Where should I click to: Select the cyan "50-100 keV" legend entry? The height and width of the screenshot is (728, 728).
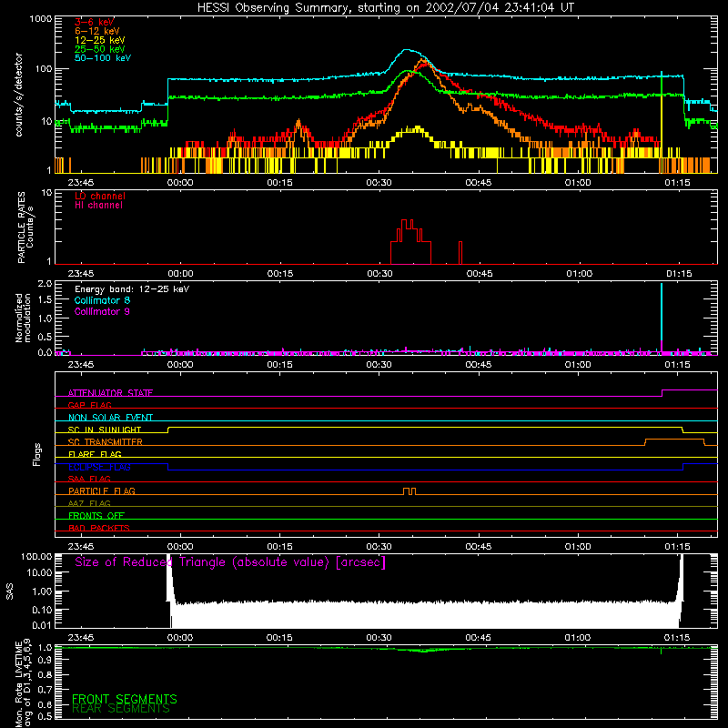click(x=103, y=58)
